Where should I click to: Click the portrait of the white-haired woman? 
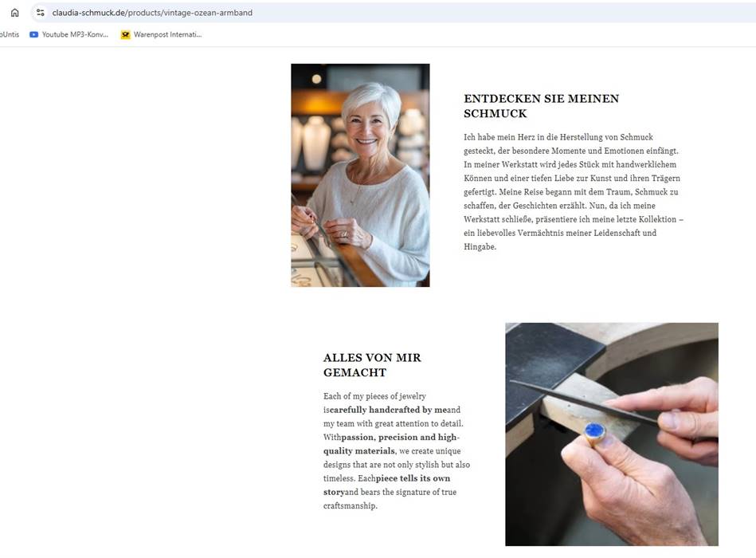[x=360, y=175]
